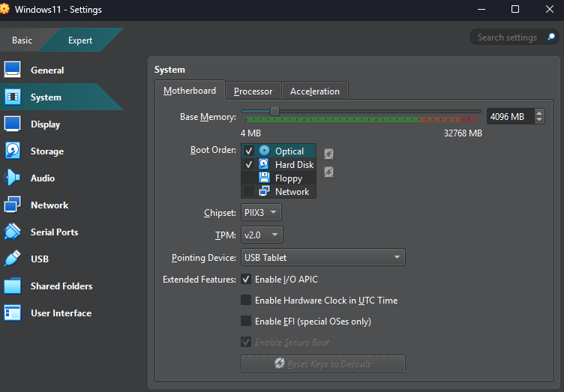Decrease Base Memory with down stepper arrow

click(538, 120)
